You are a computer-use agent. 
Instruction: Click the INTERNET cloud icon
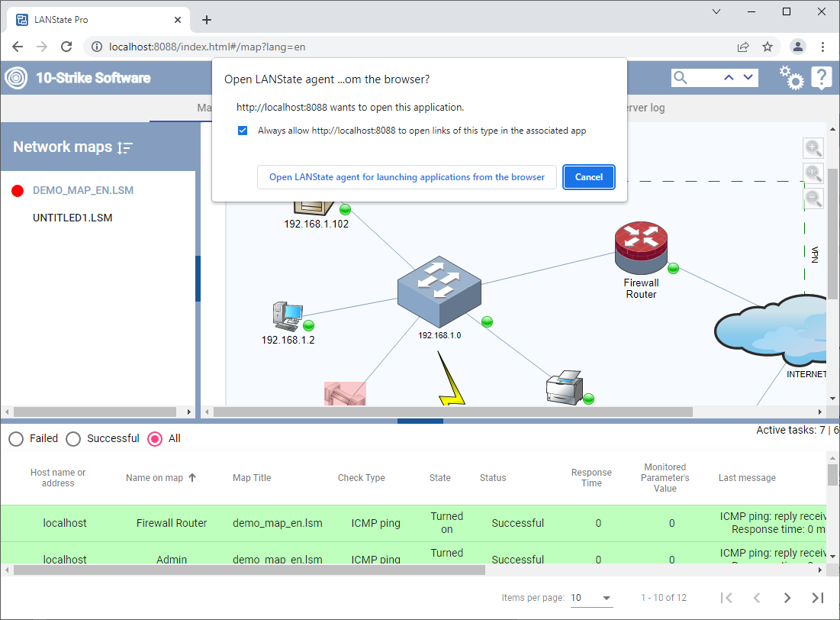[x=771, y=330]
